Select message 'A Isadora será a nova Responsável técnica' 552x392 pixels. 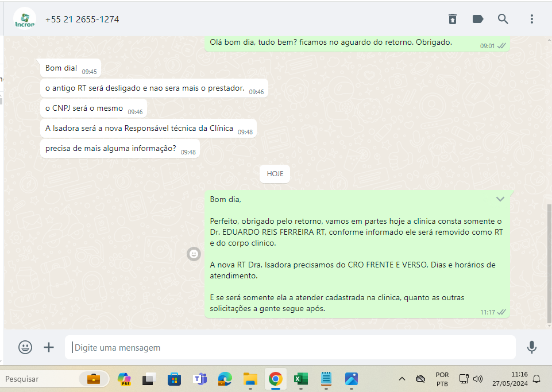(x=149, y=129)
